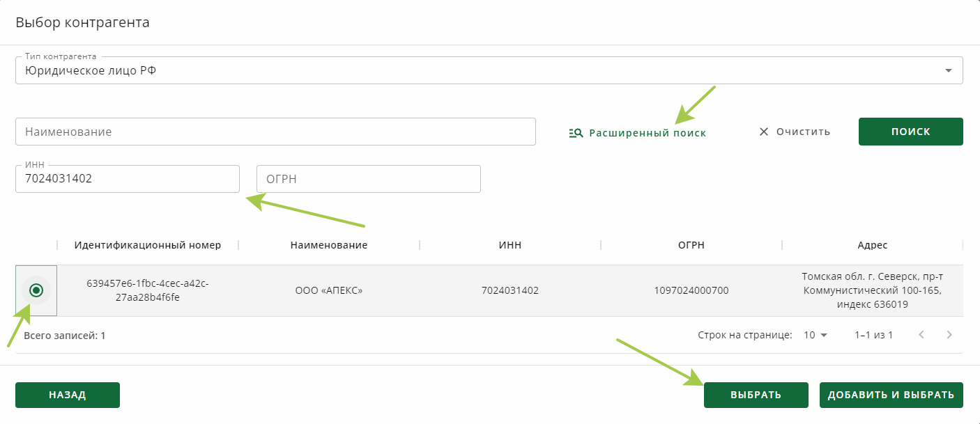The image size is (980, 424).
Task: Go to next page chevron
Action: pos(949,335)
